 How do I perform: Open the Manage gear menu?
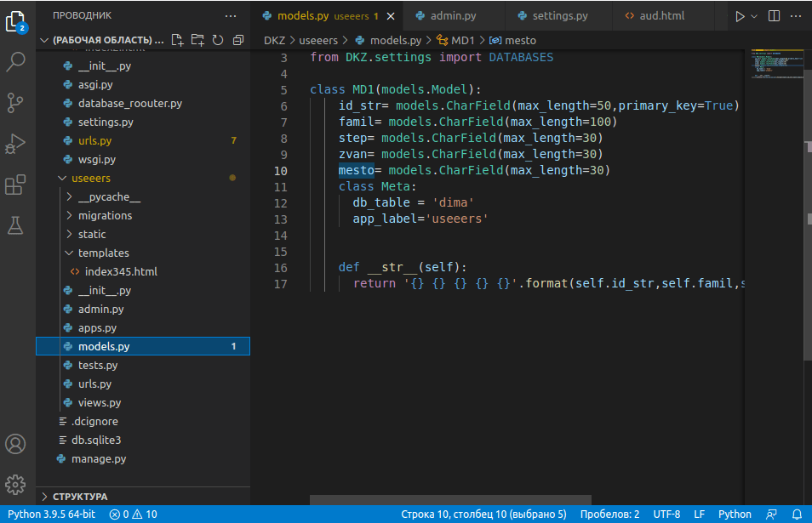coord(16,485)
